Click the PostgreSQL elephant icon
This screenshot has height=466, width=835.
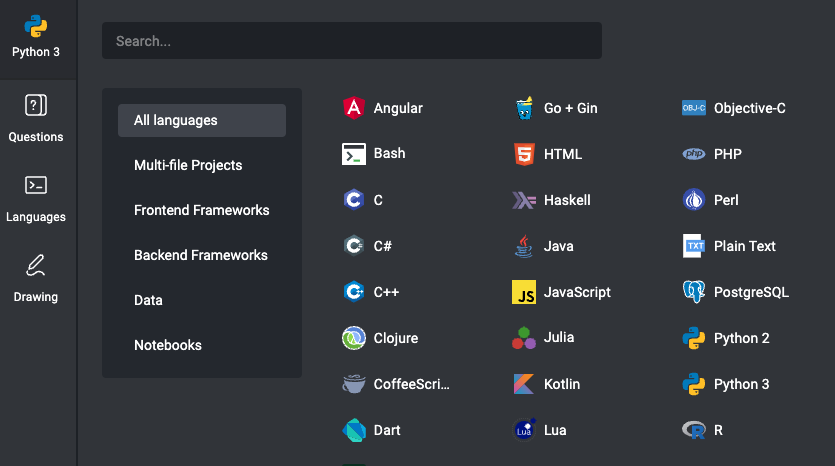(x=693, y=292)
